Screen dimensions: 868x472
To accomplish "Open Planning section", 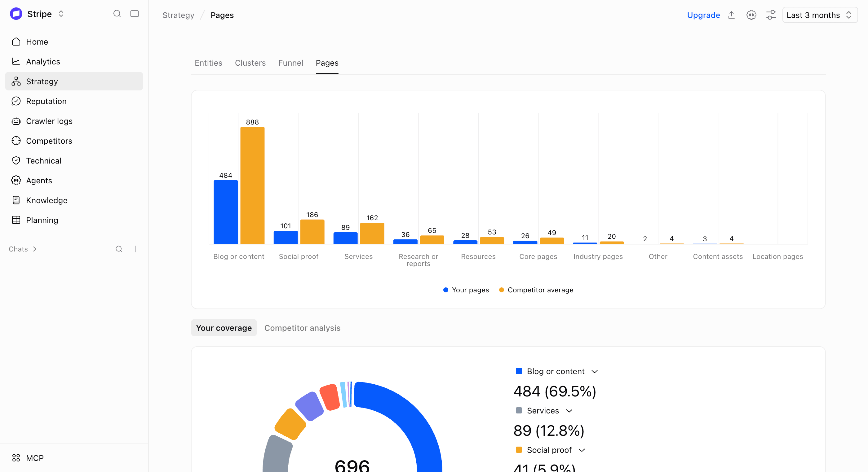I will tap(74, 220).
